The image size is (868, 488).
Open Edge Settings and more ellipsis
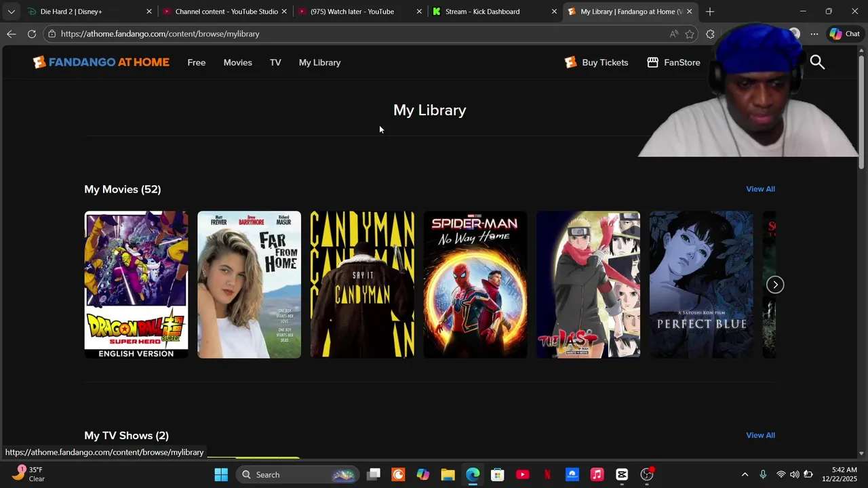814,34
